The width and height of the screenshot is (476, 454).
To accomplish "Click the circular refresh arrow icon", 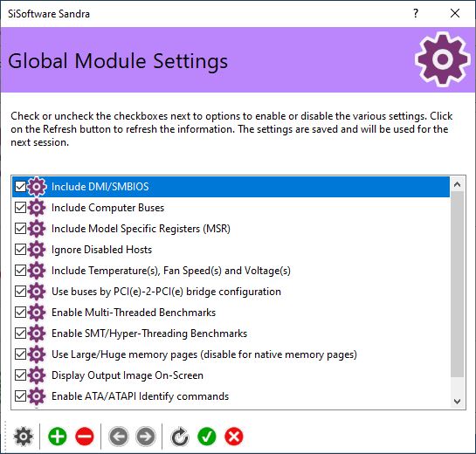I will [x=180, y=437].
